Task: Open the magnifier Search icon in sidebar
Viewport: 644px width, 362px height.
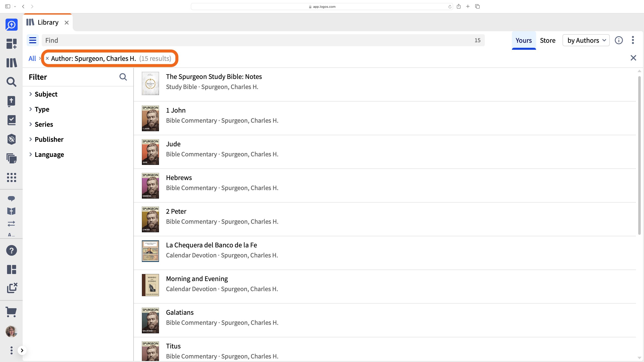Action: tap(11, 82)
